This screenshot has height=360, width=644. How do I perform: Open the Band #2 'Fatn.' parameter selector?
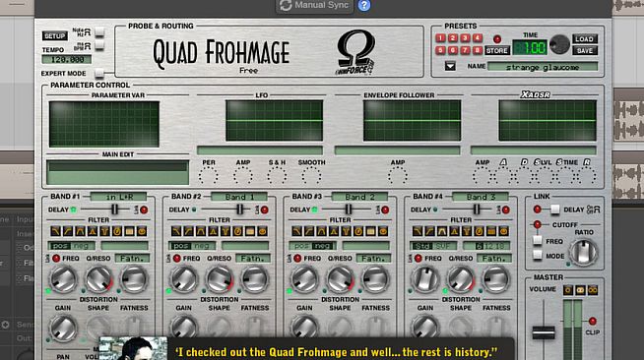point(253,259)
